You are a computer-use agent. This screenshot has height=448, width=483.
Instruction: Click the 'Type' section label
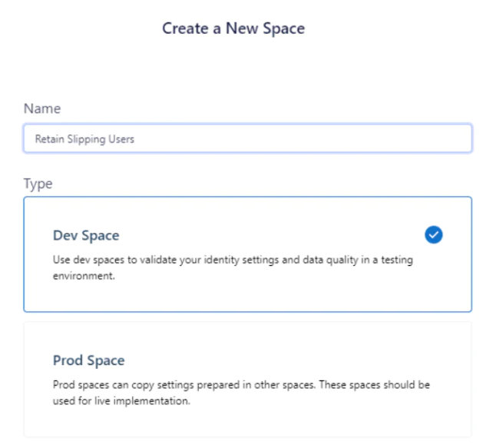38,184
